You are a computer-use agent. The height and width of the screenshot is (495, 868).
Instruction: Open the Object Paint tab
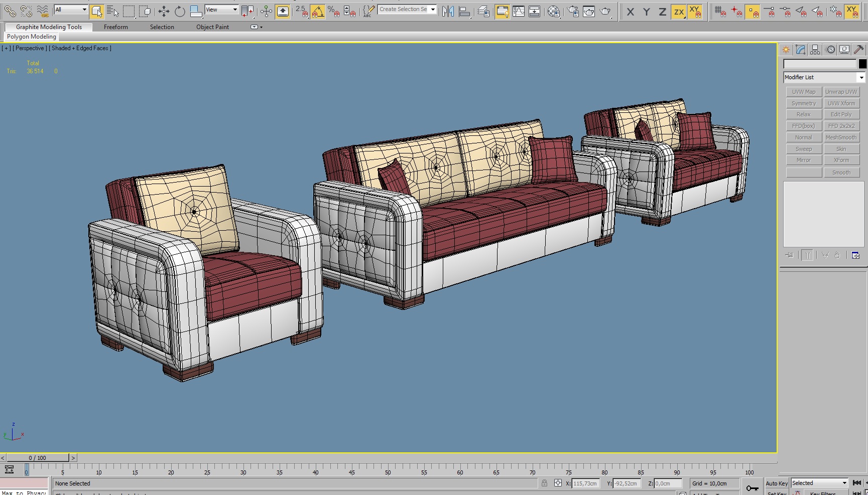tap(212, 27)
